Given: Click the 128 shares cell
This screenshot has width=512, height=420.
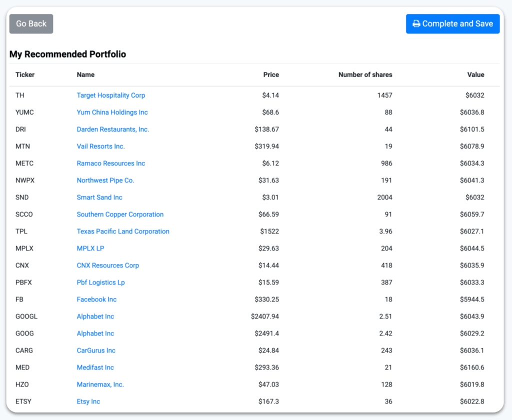Looking at the screenshot, I should coord(386,384).
